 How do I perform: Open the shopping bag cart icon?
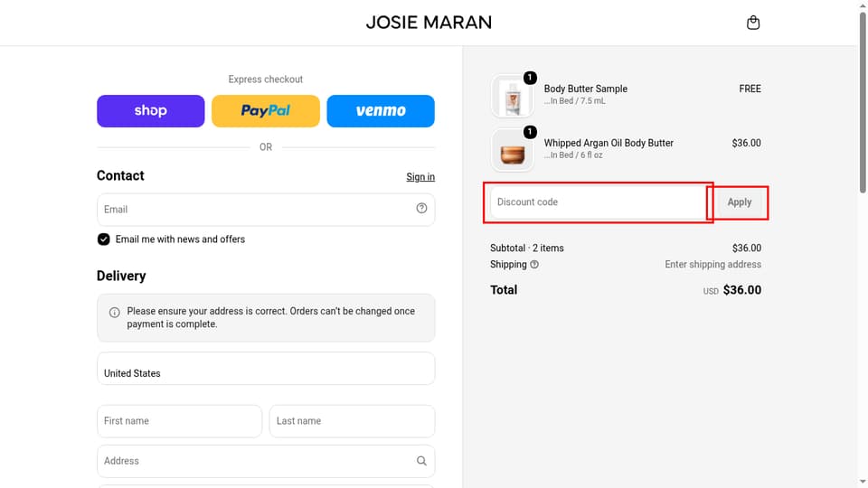click(753, 23)
